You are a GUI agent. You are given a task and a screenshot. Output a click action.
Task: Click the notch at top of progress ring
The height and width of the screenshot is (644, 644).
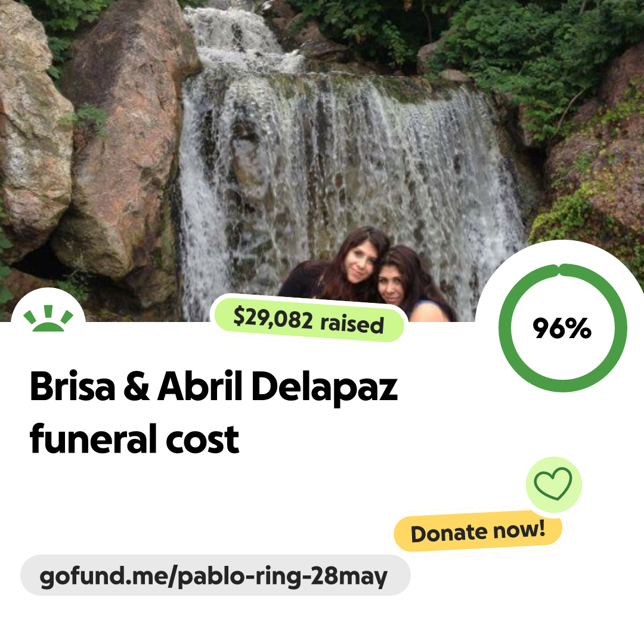click(x=559, y=270)
